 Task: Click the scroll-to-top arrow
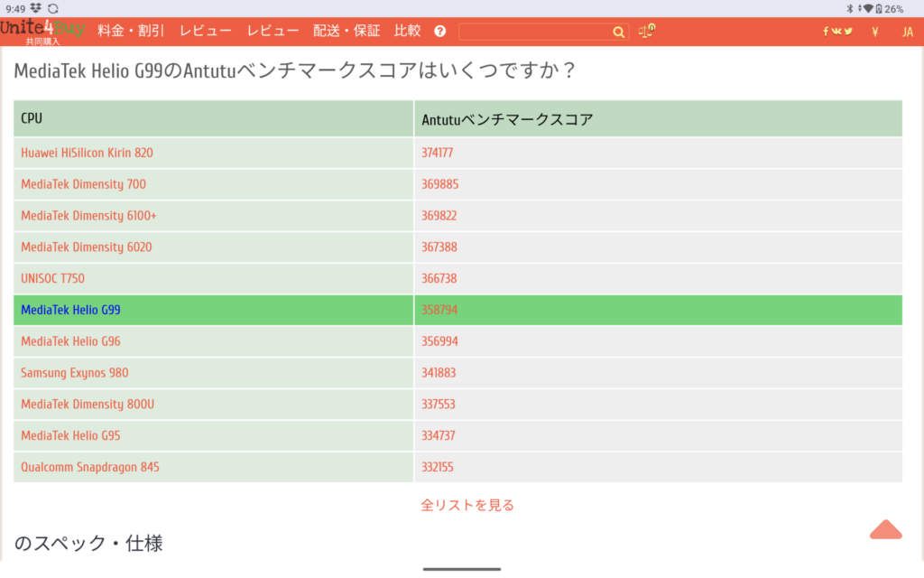click(x=885, y=529)
